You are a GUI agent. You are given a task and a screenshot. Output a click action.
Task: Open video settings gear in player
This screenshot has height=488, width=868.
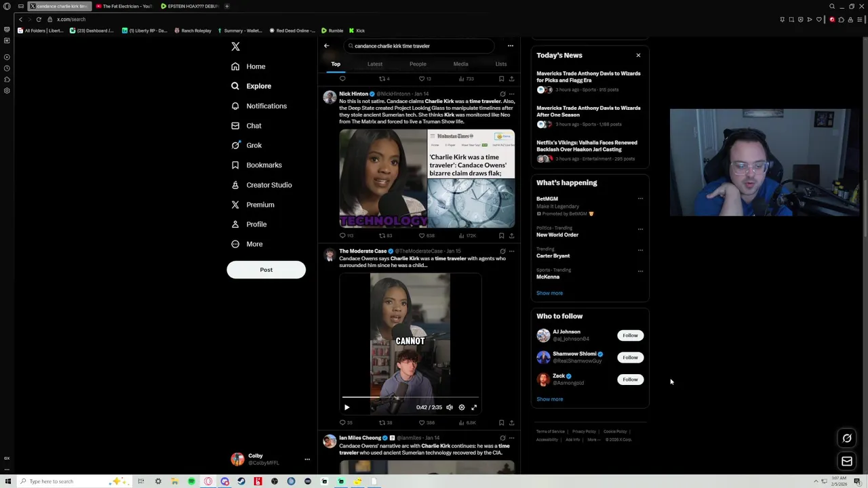click(462, 407)
